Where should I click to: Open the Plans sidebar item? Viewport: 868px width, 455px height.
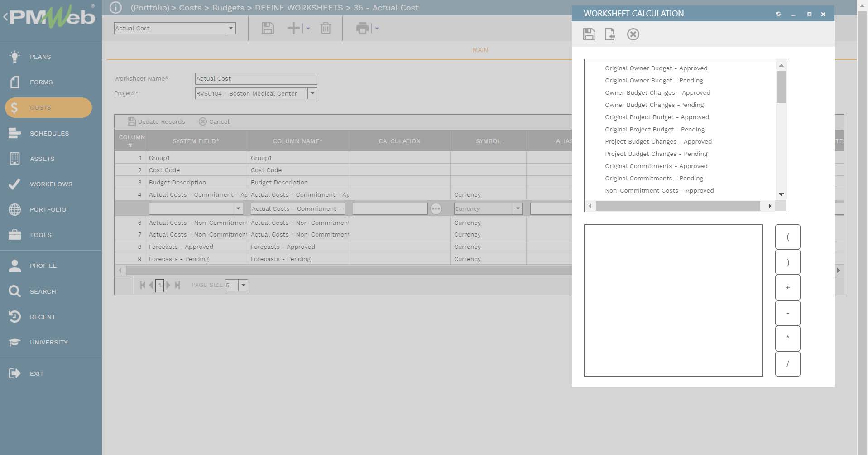[x=40, y=57]
